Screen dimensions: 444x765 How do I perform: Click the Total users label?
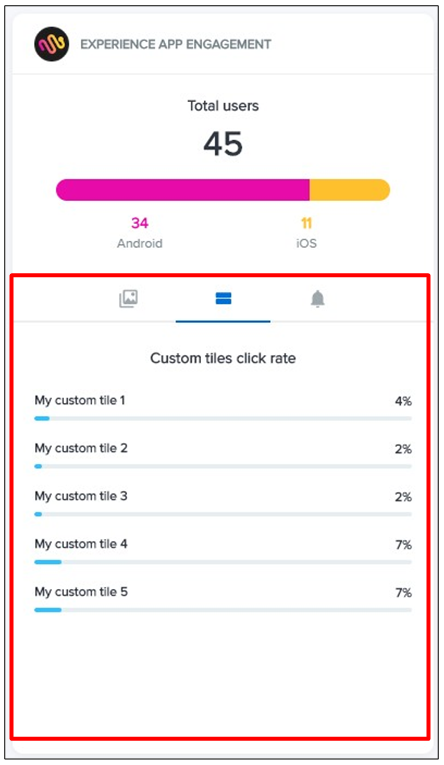coord(223,106)
